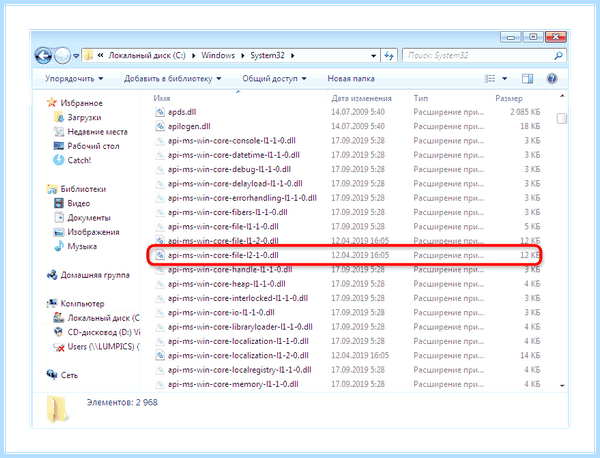Select api-ms-win-core-libraryloader-l1-1-0.dll
The height and width of the screenshot is (458, 600).
pos(240,327)
